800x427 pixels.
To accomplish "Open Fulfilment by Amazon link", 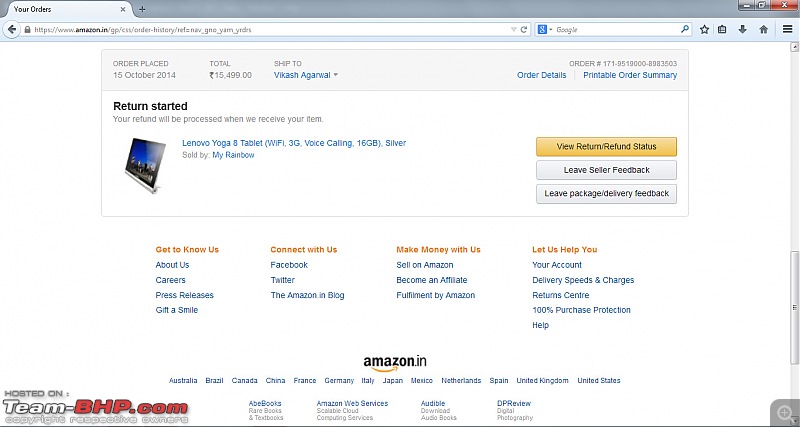I will tap(436, 295).
